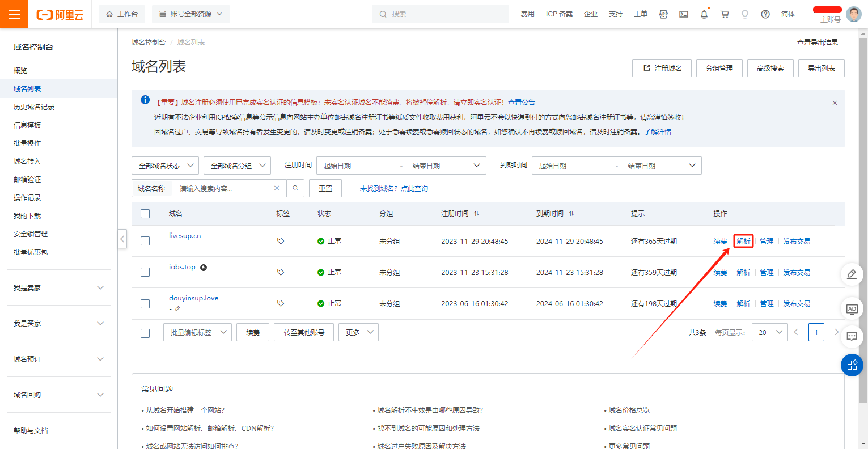Tick the checkbox for livesup.cn
Screen dimensions: 868x449
tap(145, 241)
